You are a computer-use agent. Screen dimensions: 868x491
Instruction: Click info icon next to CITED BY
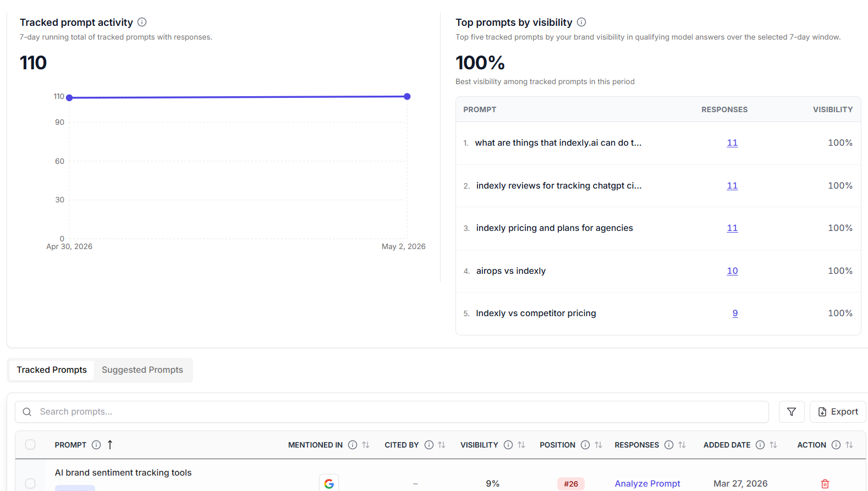[429, 445]
